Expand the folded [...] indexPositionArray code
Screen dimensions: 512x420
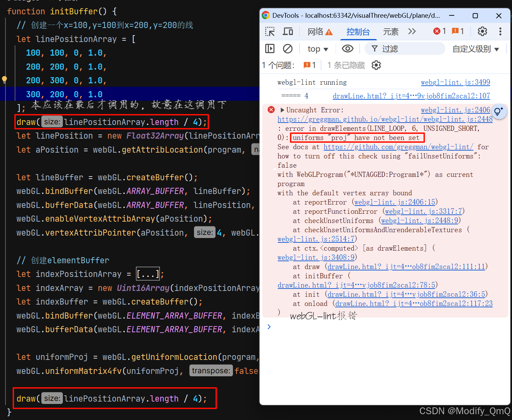pos(148,274)
